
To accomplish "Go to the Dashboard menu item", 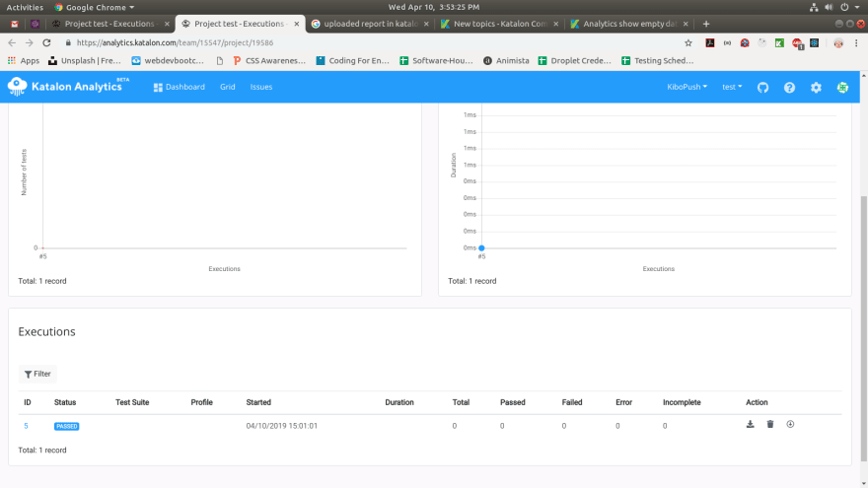I will point(180,87).
